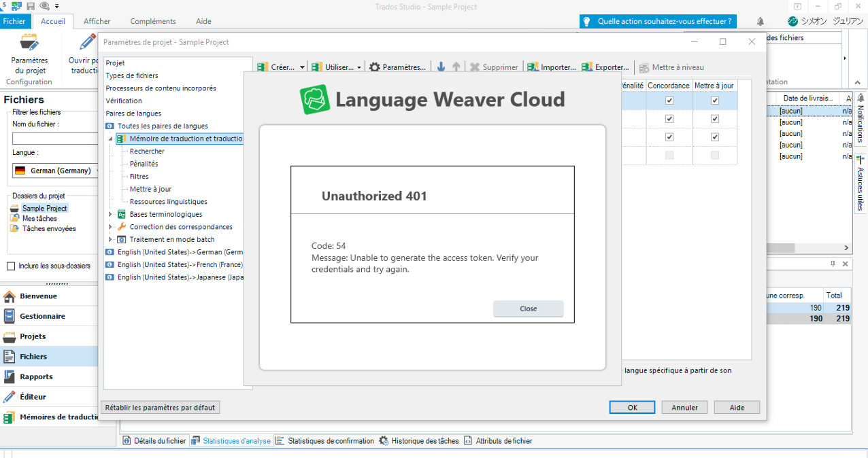Screen dimensions: 868x458
Task: Switch to the Afficher ribbon tab
Action: 97,21
